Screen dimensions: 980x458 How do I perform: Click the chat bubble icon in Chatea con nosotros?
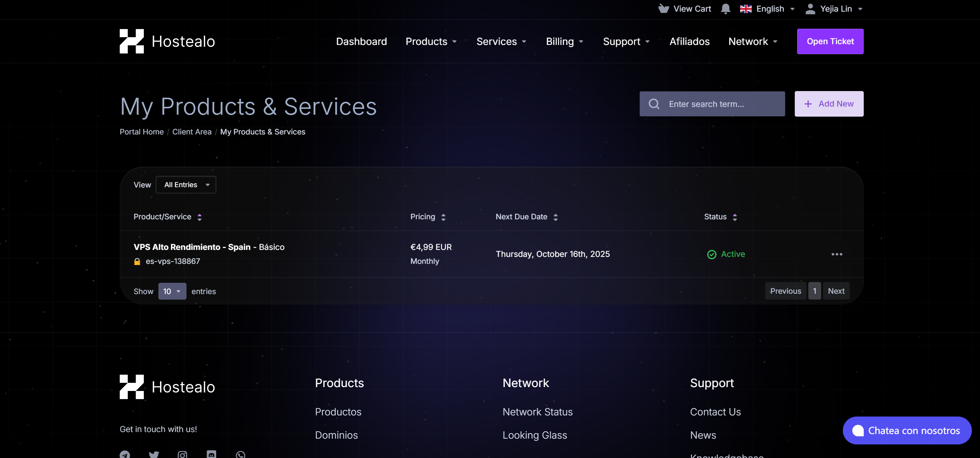(x=858, y=430)
